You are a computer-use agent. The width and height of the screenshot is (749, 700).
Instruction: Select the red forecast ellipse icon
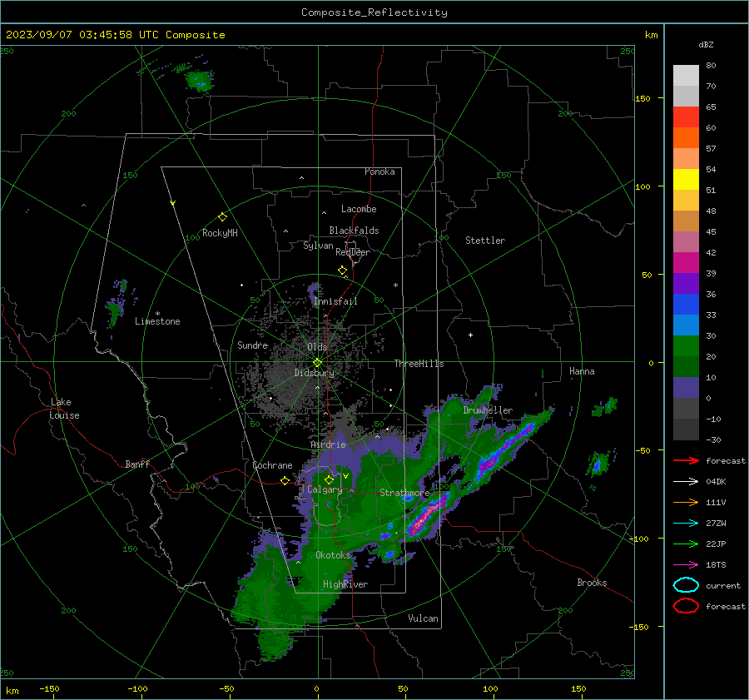(x=686, y=606)
